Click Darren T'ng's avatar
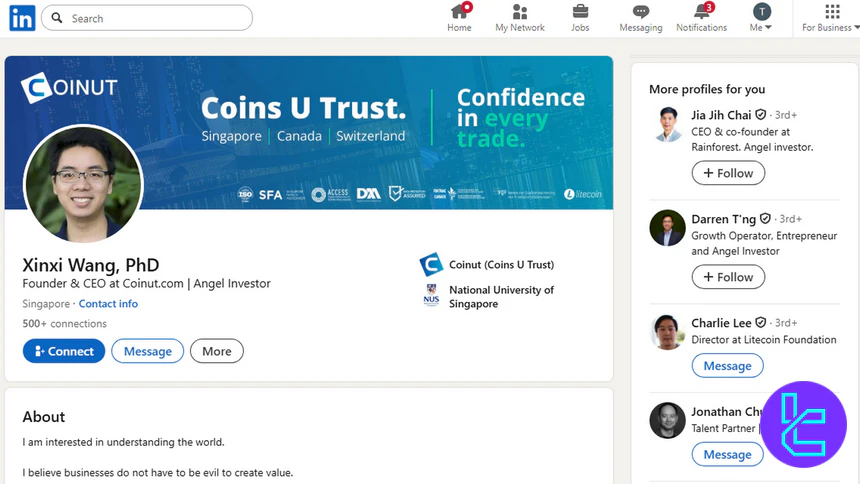860x484 pixels. click(667, 228)
